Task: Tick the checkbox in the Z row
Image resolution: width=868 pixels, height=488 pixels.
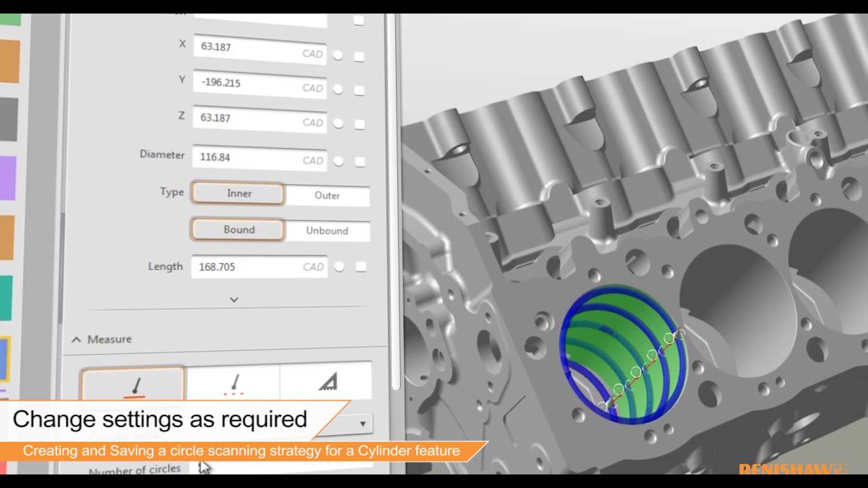Action: [359, 125]
